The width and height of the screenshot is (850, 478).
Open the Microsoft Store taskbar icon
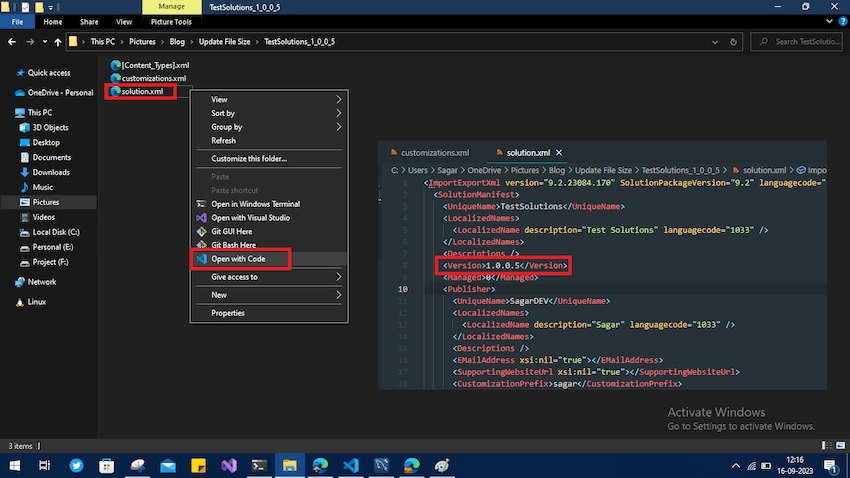pyautogui.click(x=106, y=466)
